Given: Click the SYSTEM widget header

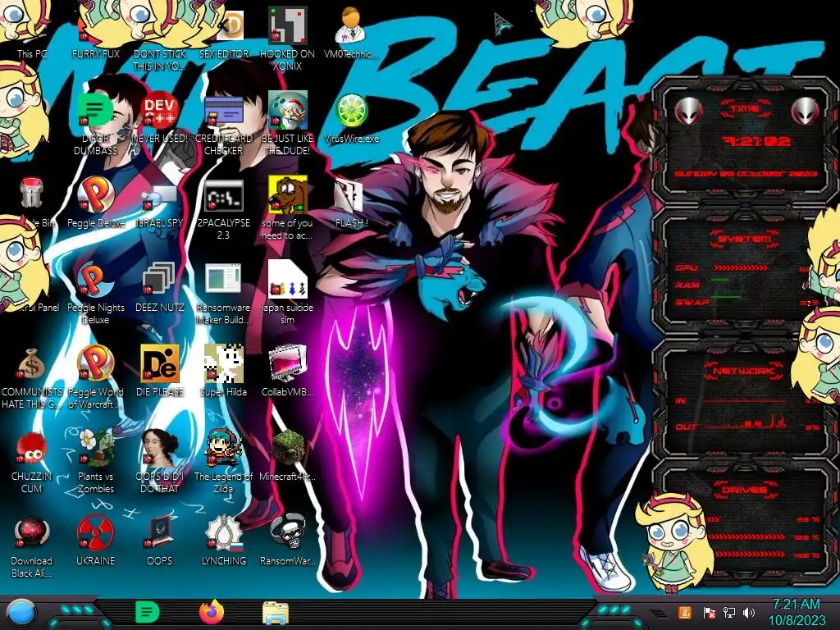Looking at the screenshot, I should 745,239.
